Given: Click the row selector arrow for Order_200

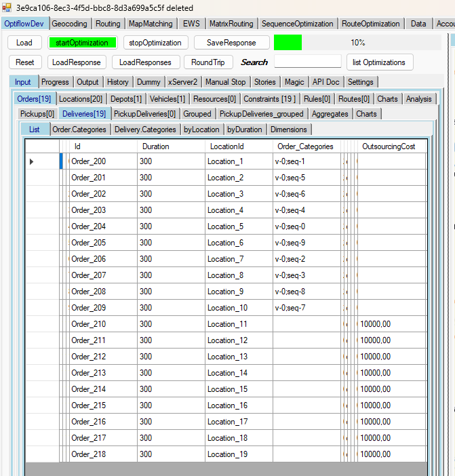Looking at the screenshot, I should (x=32, y=161).
